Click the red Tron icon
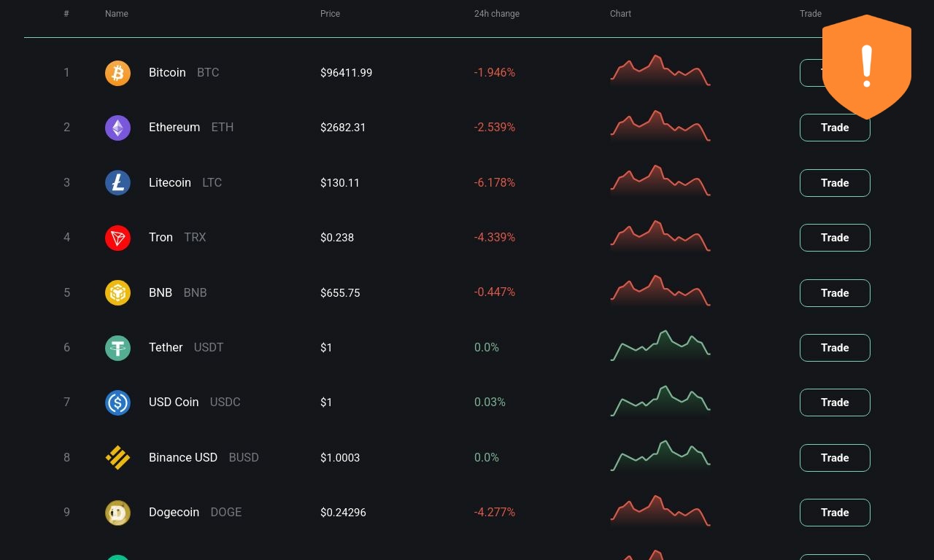 [117, 238]
